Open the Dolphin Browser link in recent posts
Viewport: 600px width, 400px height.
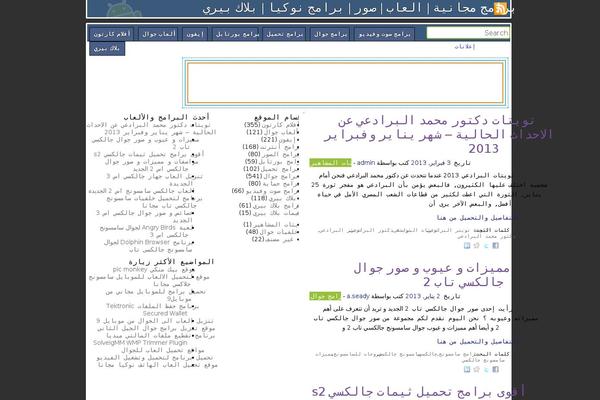[x=148, y=246]
